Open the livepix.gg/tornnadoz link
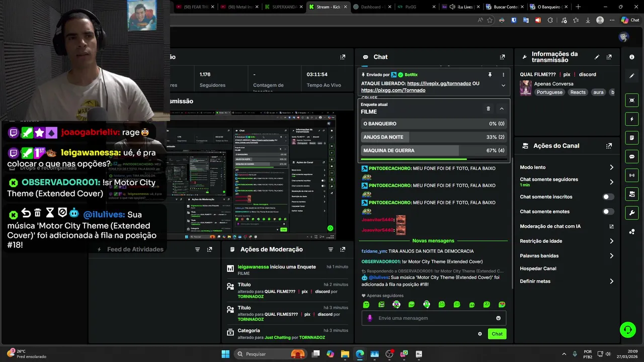Viewport: 644px width, 362px height. [x=439, y=83]
